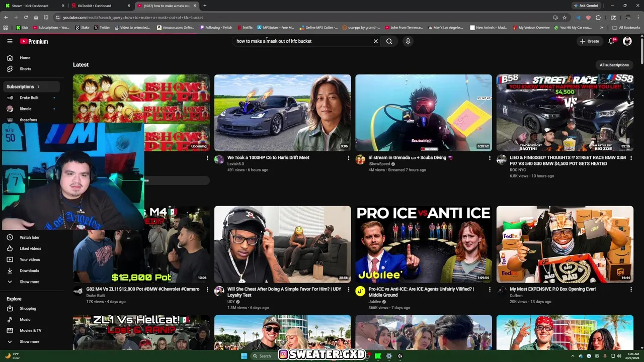
Task: Open options for Pro-ICE vs Anti-ICE video
Action: (490, 289)
